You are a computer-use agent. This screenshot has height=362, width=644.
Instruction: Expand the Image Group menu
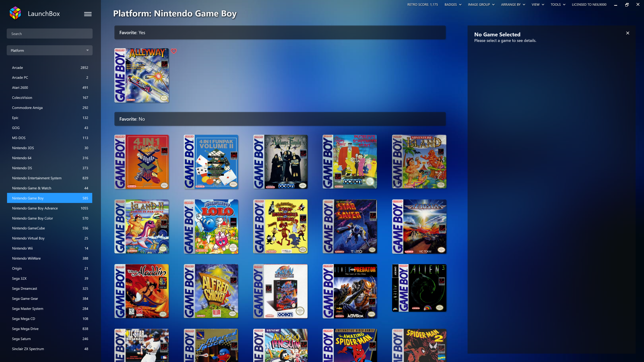pos(481,5)
